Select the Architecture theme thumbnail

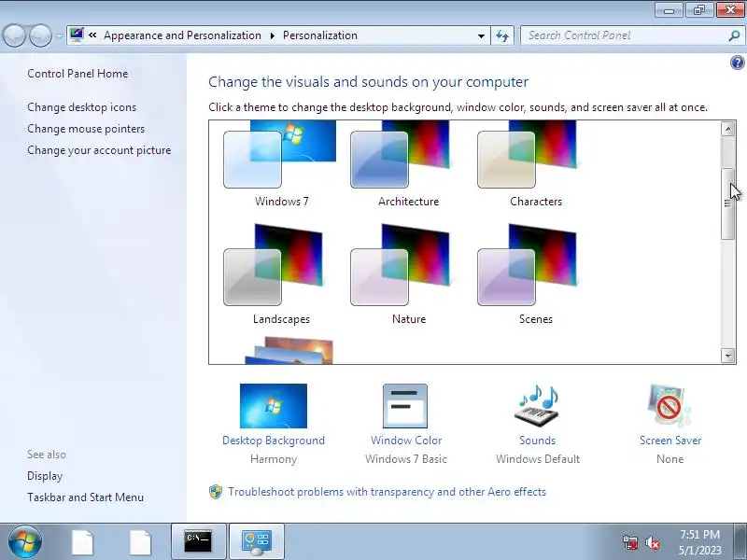(x=401, y=155)
